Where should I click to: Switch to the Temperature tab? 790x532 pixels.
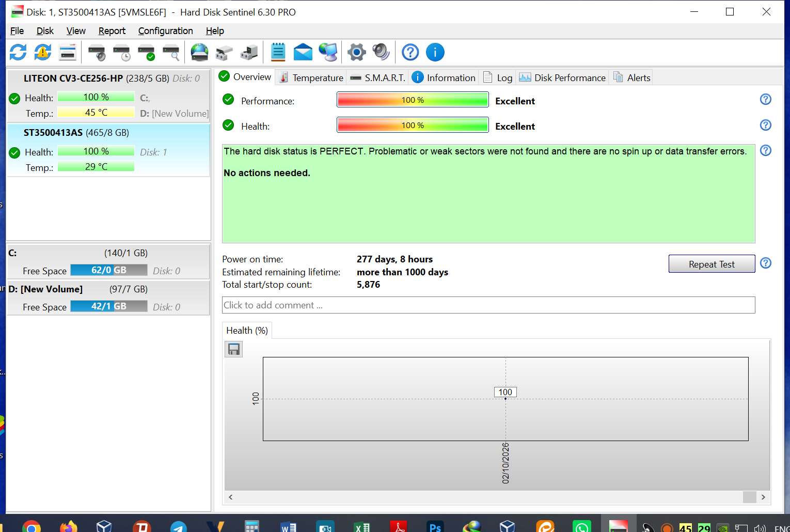coord(311,77)
